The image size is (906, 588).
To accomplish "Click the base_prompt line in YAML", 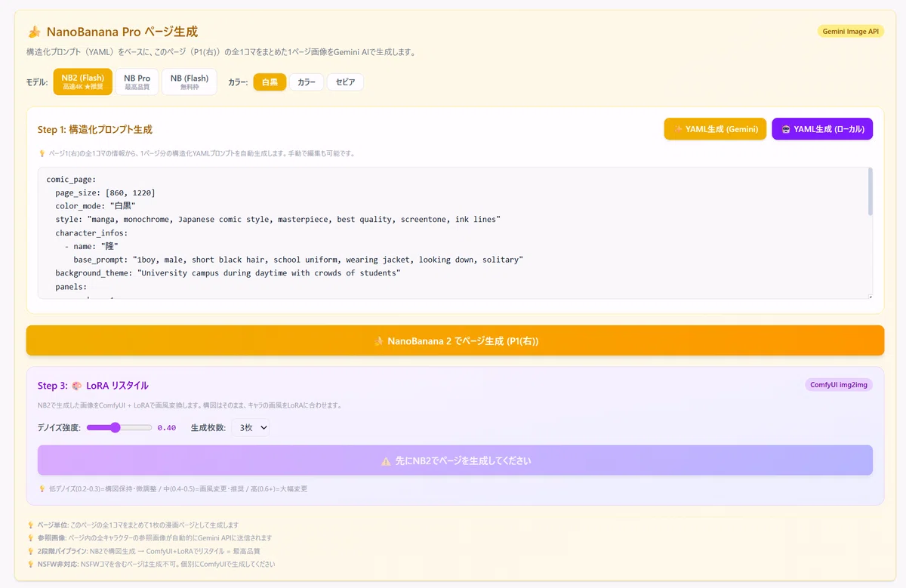I will (298, 260).
